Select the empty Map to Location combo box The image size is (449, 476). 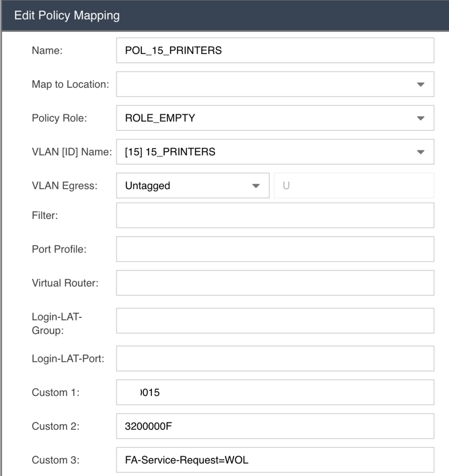275,84
